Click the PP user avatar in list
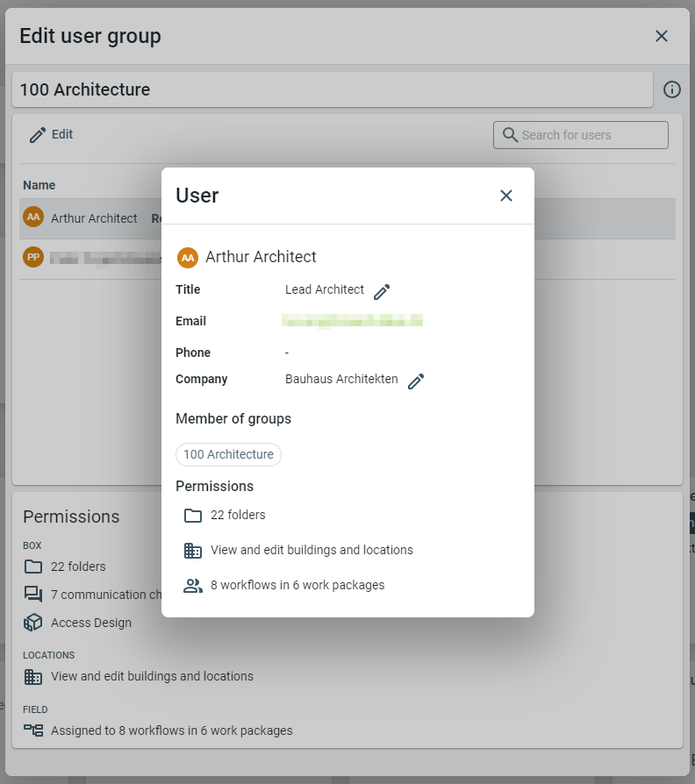Viewport: 695px width, 784px height. pos(33,257)
